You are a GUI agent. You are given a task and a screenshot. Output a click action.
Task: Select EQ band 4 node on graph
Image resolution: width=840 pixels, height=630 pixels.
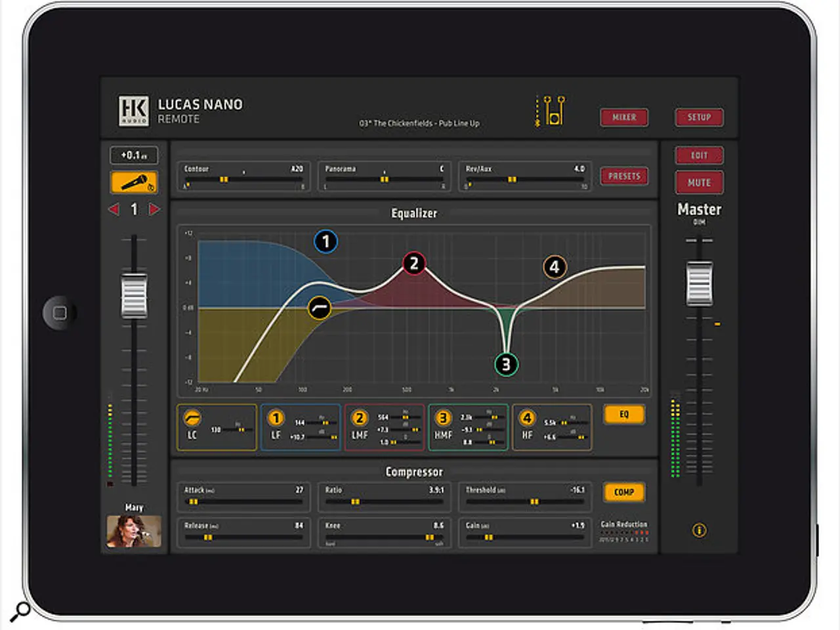point(555,266)
